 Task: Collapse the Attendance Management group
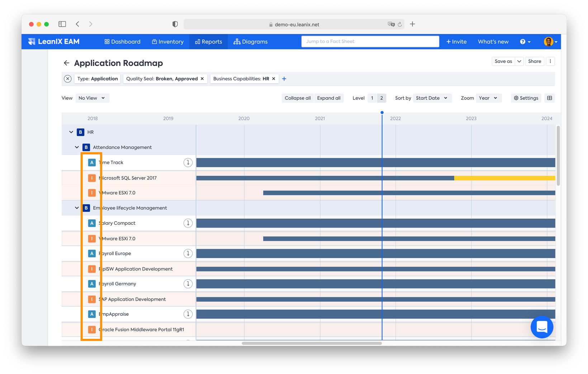tap(77, 147)
